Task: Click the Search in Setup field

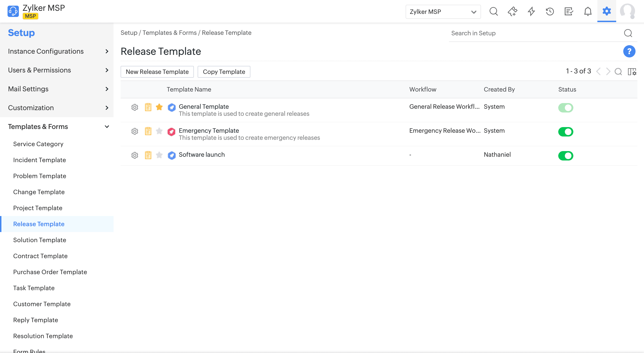Action: tap(535, 33)
